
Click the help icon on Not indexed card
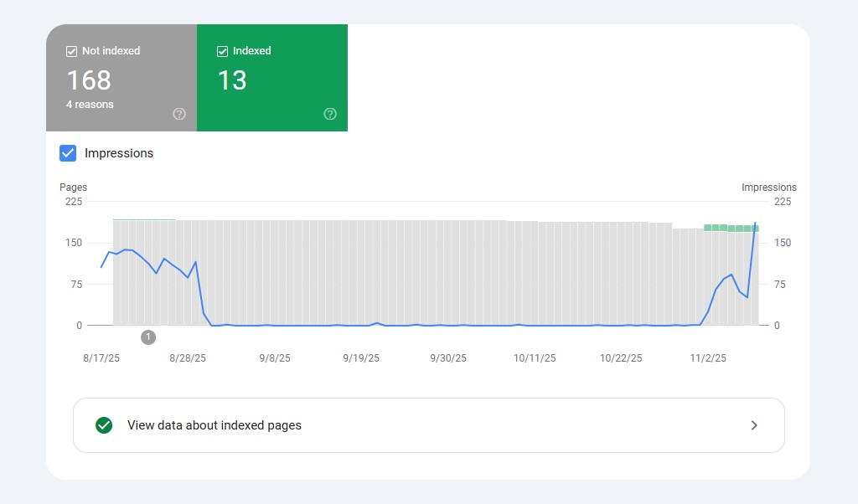[x=178, y=114]
